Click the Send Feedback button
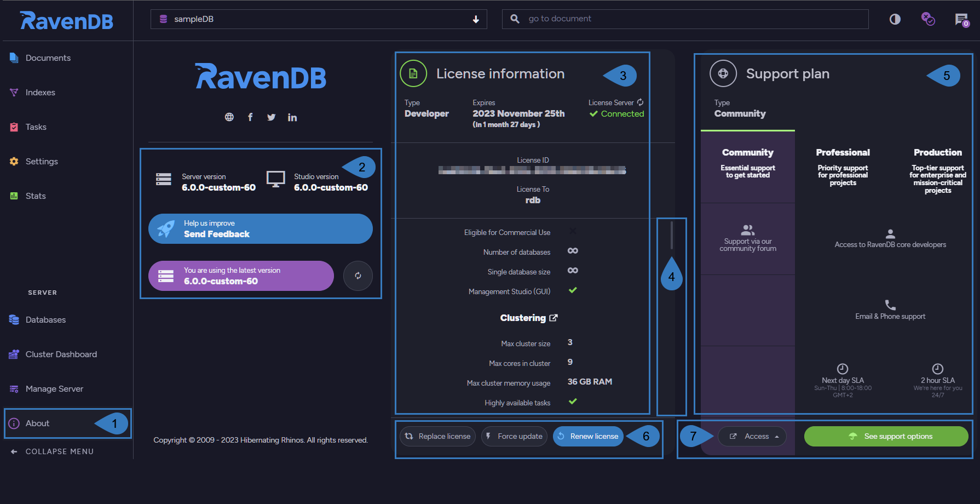 (261, 228)
